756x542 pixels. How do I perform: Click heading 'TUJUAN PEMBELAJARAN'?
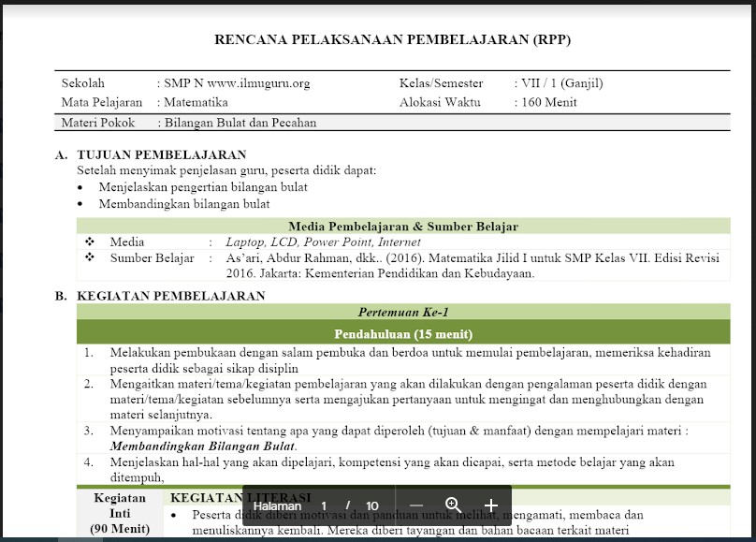pos(162,154)
